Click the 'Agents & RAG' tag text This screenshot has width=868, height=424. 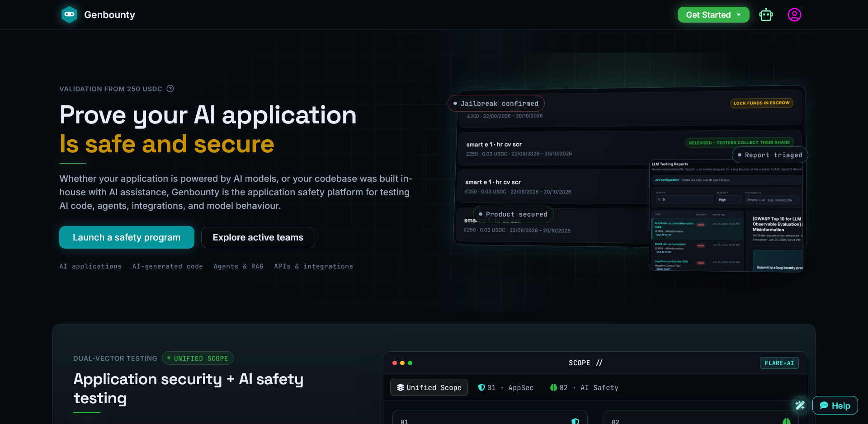point(238,266)
